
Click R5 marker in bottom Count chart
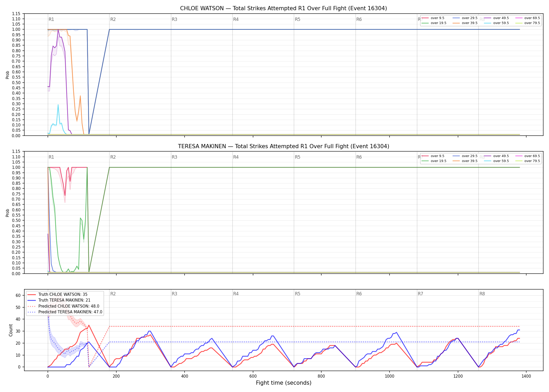pyautogui.click(x=298, y=294)
